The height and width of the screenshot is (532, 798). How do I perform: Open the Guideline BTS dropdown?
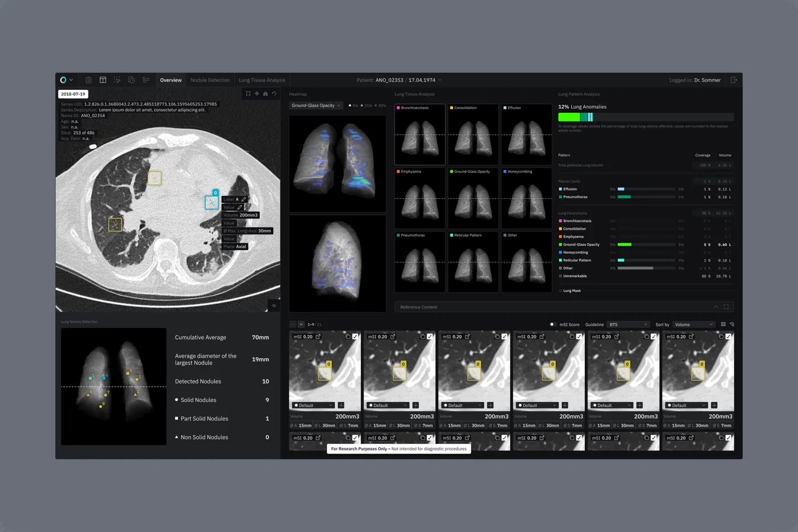click(x=628, y=324)
